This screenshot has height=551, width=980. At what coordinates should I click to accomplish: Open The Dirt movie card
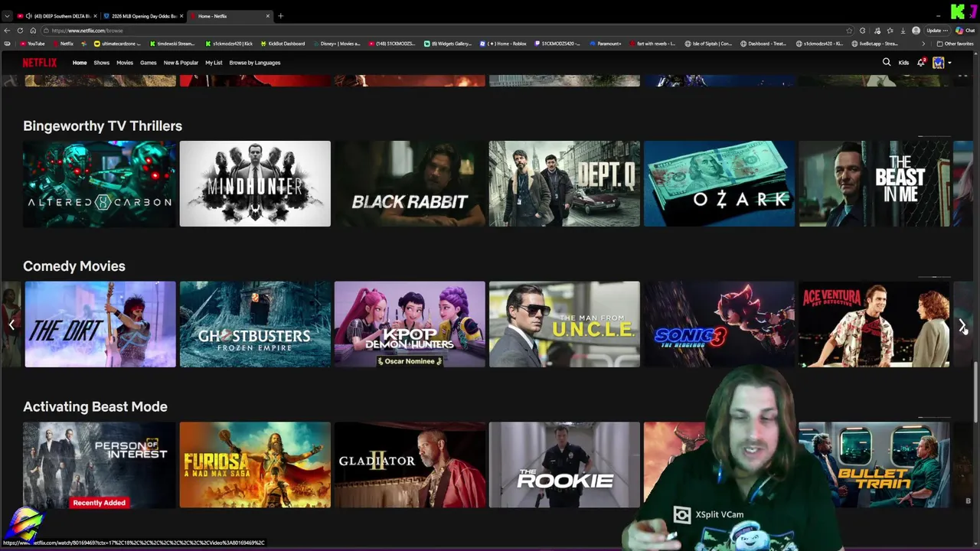pyautogui.click(x=100, y=324)
